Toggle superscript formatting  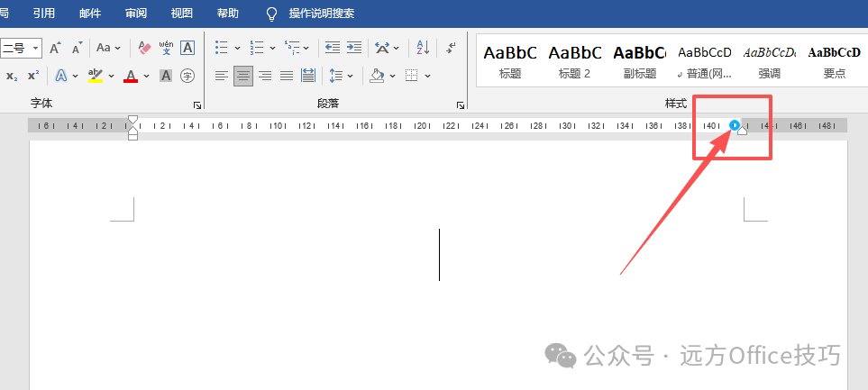click(33, 76)
